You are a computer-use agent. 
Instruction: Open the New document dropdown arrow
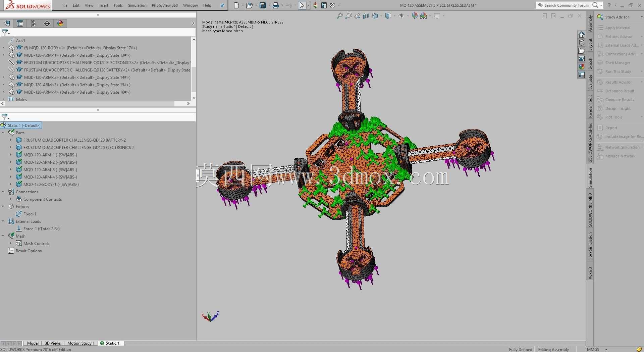(243, 5)
